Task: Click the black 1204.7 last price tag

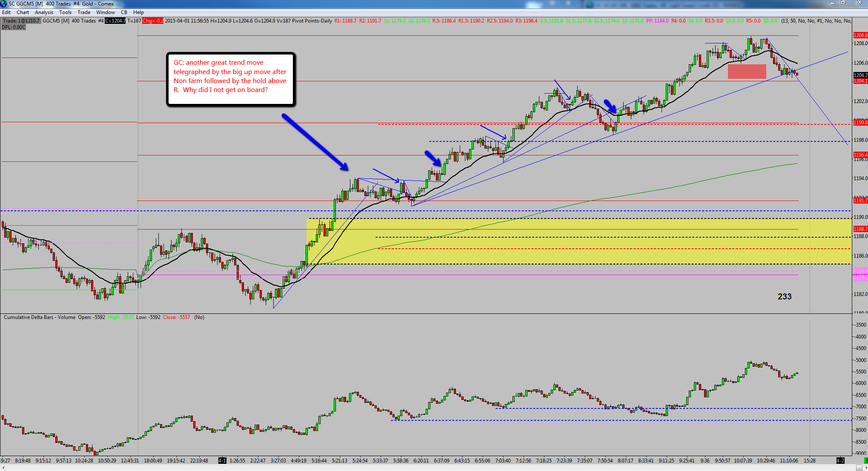Action: 860,75
